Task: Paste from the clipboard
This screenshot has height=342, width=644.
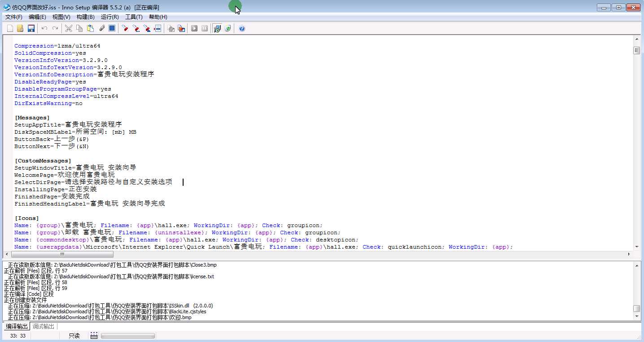Action: pyautogui.click(x=90, y=28)
